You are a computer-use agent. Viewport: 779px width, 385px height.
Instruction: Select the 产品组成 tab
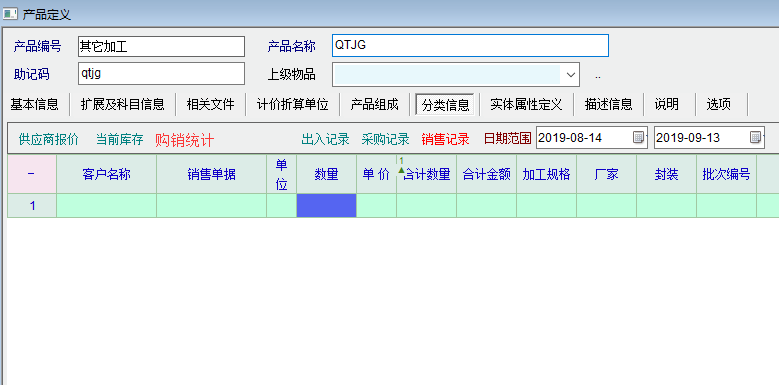point(374,104)
